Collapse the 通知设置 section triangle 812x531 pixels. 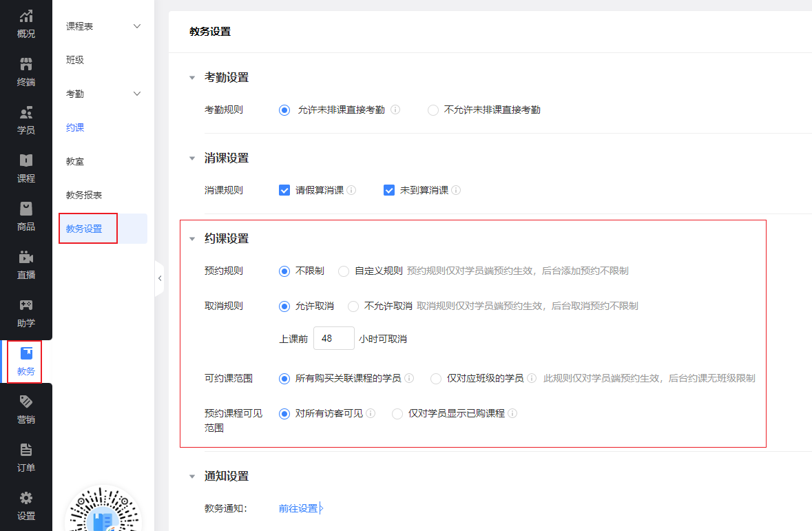(192, 476)
